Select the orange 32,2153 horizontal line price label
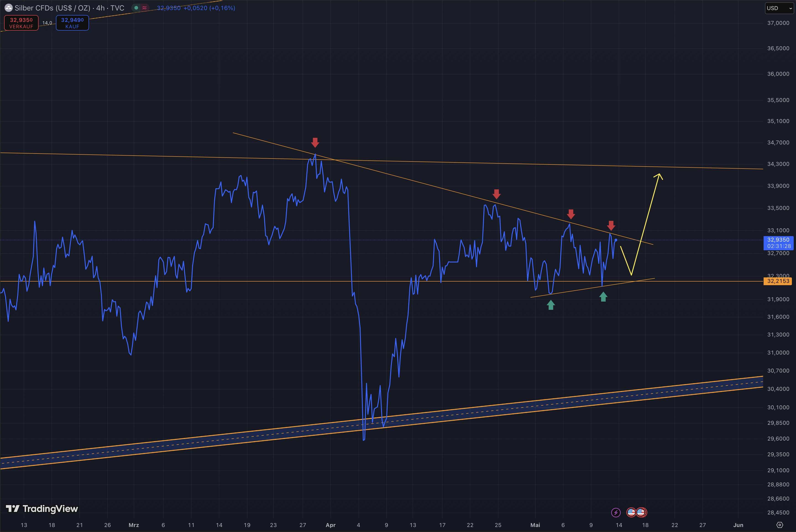The height and width of the screenshot is (532, 796). click(x=778, y=281)
